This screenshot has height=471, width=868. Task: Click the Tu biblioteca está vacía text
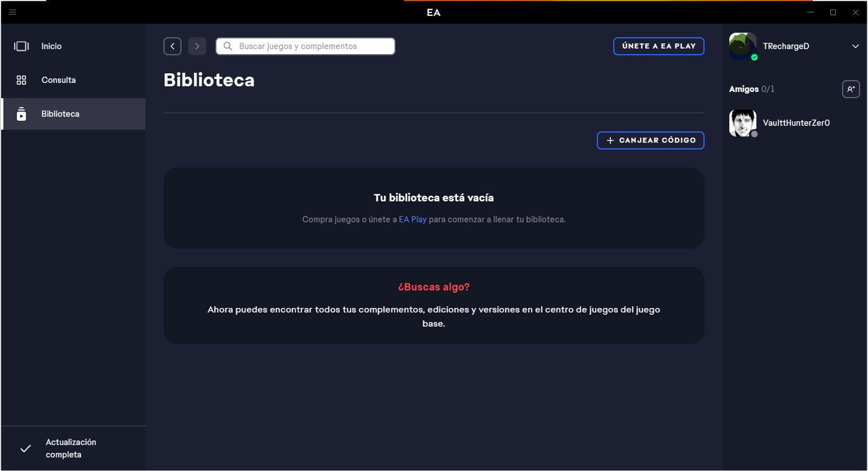point(434,198)
